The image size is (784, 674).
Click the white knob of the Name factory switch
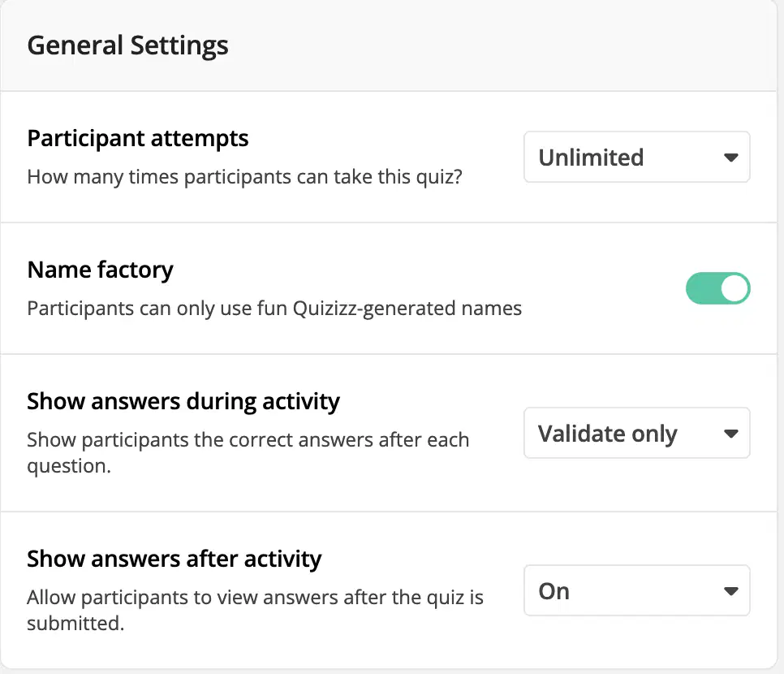point(734,288)
